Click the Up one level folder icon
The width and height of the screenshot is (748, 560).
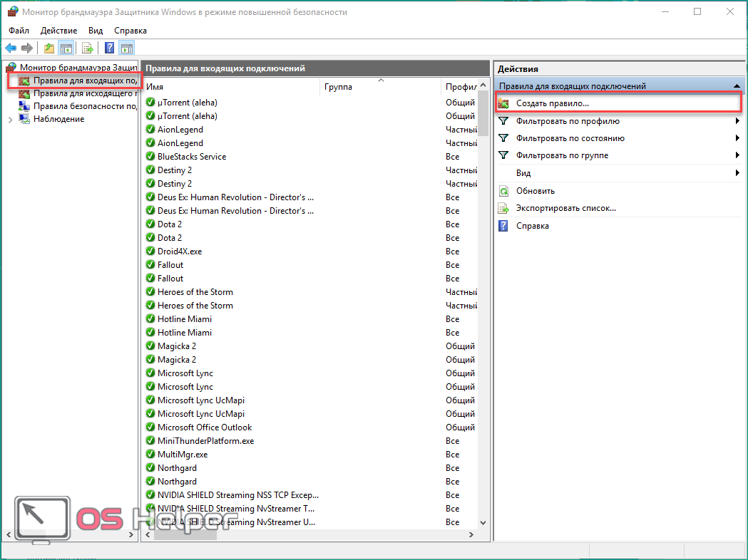(48, 48)
